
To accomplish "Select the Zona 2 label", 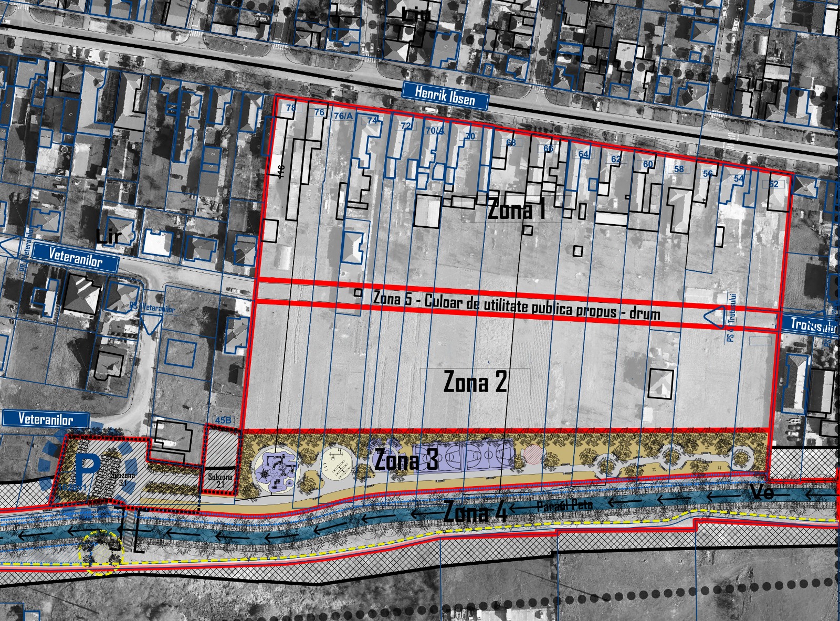I will tap(475, 382).
